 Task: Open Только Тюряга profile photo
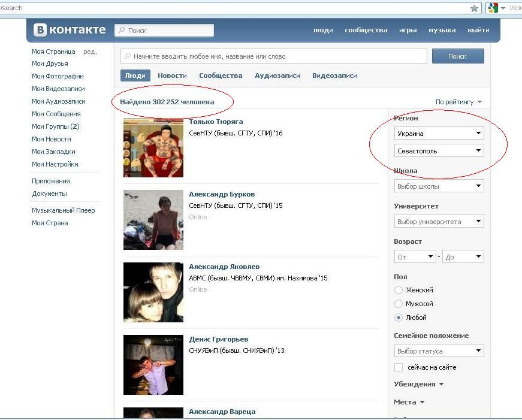(x=153, y=147)
